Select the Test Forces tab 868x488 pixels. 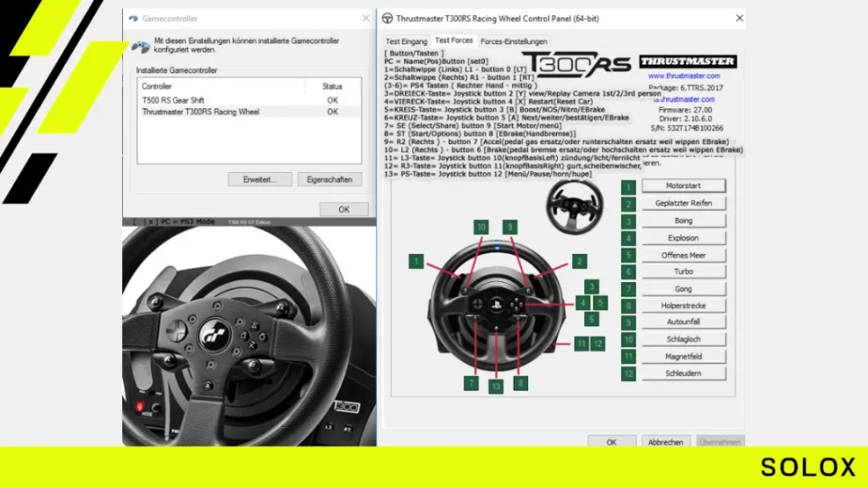tap(454, 41)
